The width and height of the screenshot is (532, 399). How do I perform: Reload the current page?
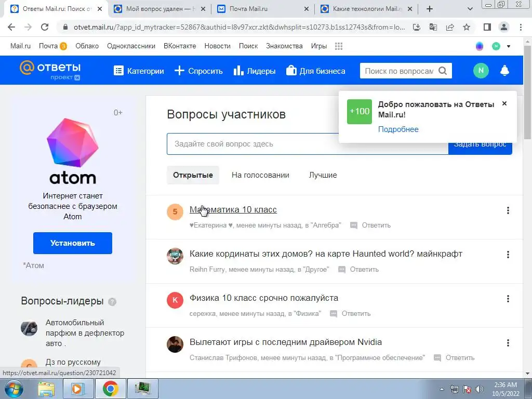click(x=45, y=27)
